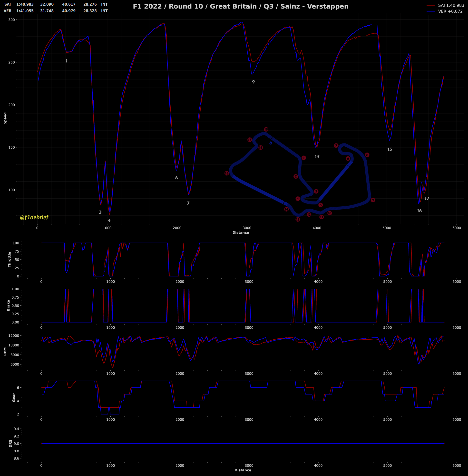The width and height of the screenshot is (468, 476).
Task: Click the 75 tick on Throttle axis
Action: [x=17, y=251]
